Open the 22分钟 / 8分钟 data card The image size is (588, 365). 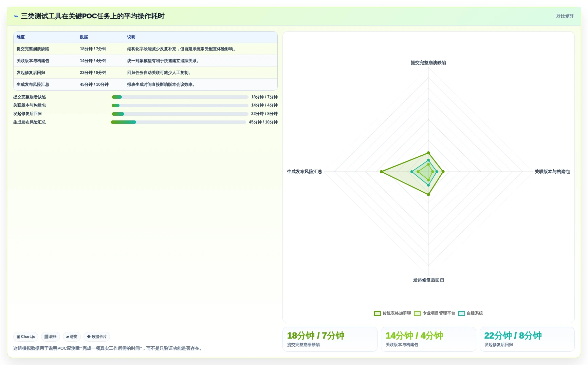coord(527,339)
